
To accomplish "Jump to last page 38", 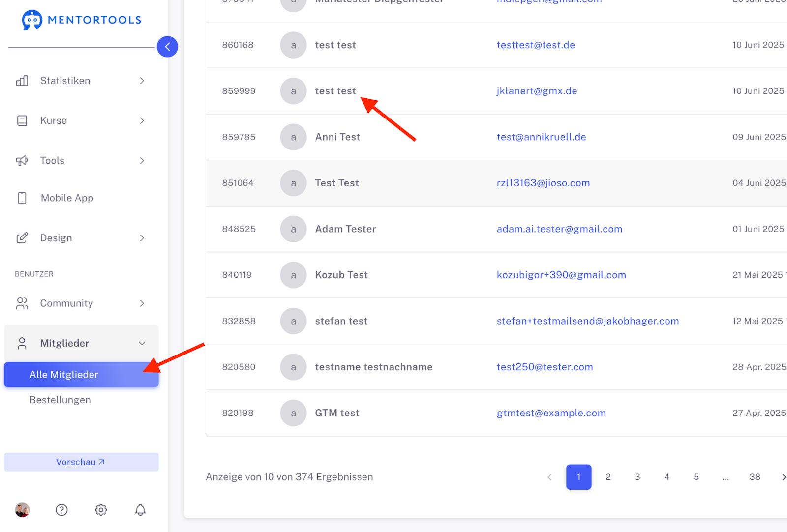I will (755, 477).
